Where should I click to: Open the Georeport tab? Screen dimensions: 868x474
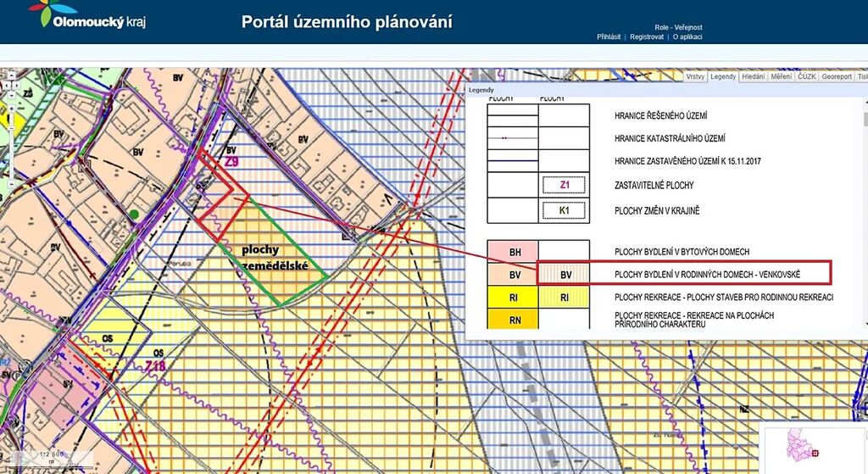point(837,76)
